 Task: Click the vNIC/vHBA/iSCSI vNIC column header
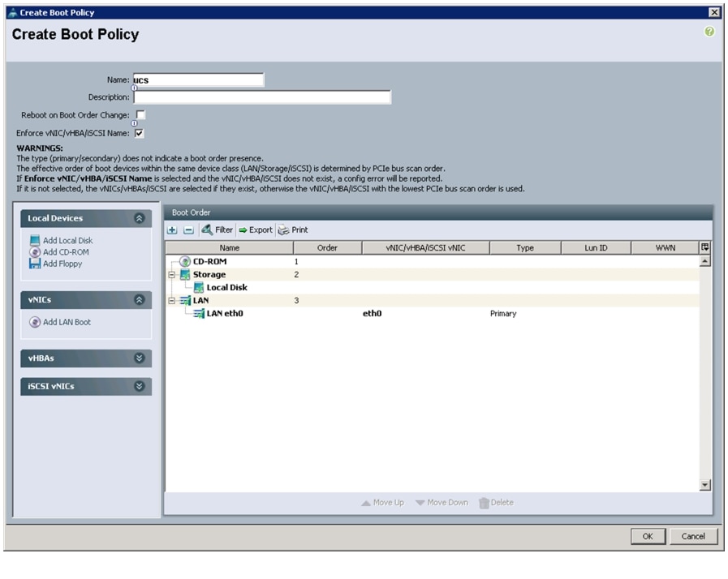(x=425, y=248)
